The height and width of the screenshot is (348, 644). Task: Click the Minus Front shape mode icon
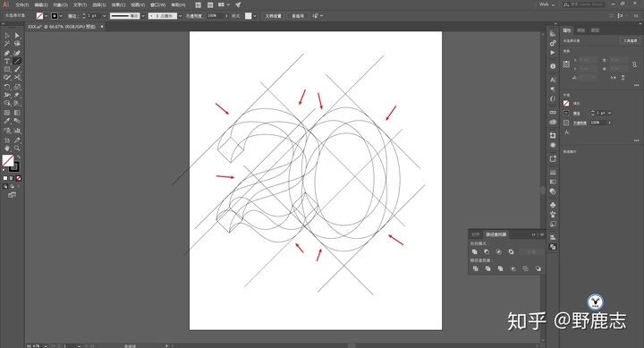tap(487, 252)
